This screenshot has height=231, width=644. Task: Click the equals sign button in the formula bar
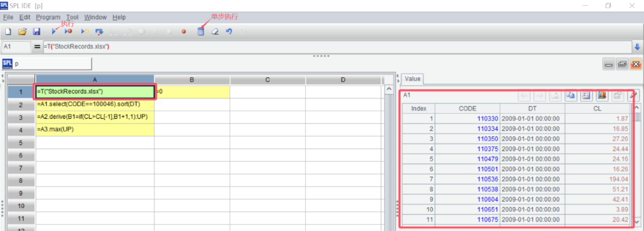37,47
